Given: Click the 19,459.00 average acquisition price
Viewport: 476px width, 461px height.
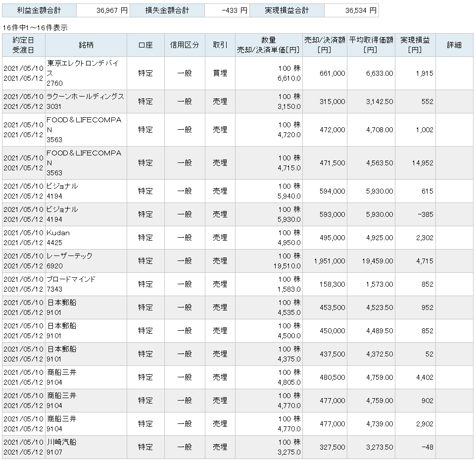Looking at the screenshot, I should (x=378, y=261).
